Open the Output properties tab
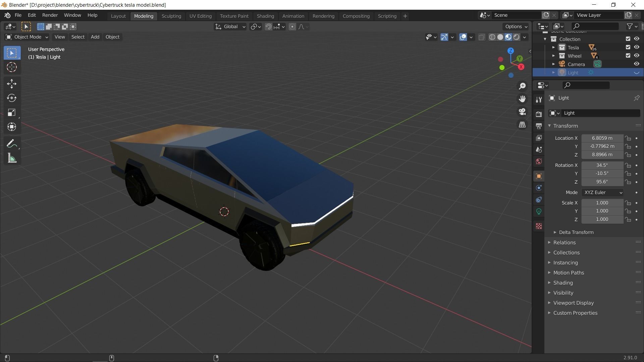This screenshot has width=644, height=362. (539, 126)
